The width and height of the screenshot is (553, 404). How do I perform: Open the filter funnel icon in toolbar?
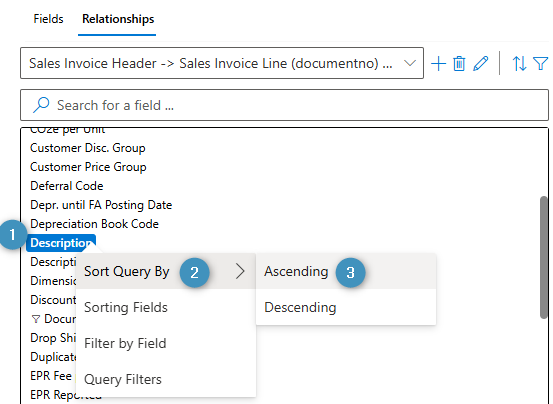click(540, 64)
